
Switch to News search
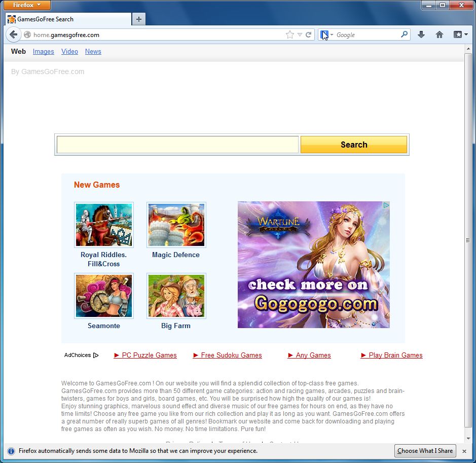[x=93, y=52]
